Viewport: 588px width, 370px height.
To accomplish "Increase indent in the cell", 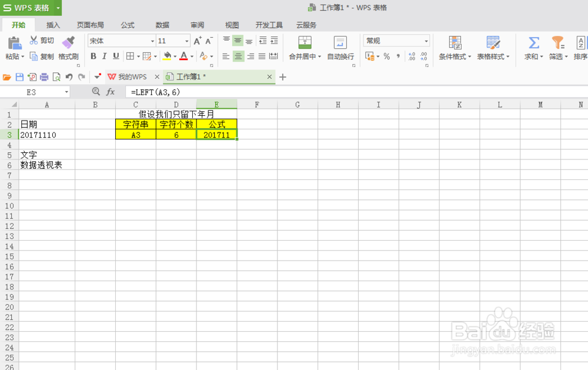I will (x=274, y=41).
